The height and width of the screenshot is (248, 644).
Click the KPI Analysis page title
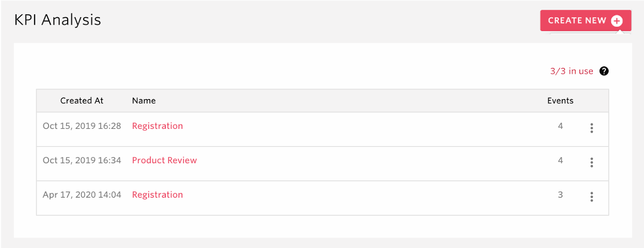[58, 20]
